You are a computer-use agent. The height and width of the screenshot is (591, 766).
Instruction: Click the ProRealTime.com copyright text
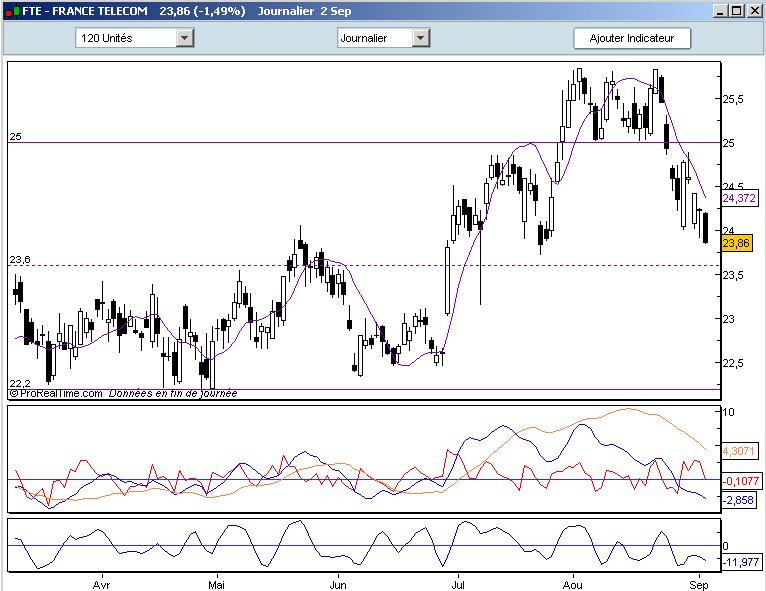[56, 393]
